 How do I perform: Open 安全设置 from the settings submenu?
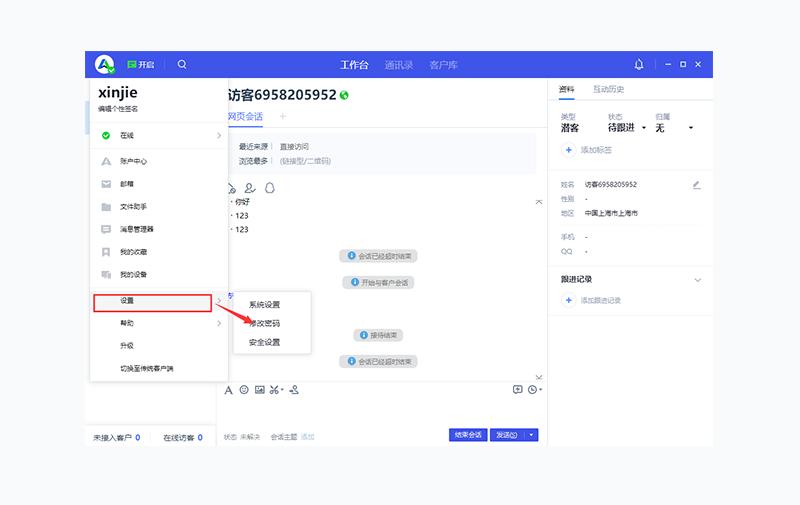[x=264, y=342]
